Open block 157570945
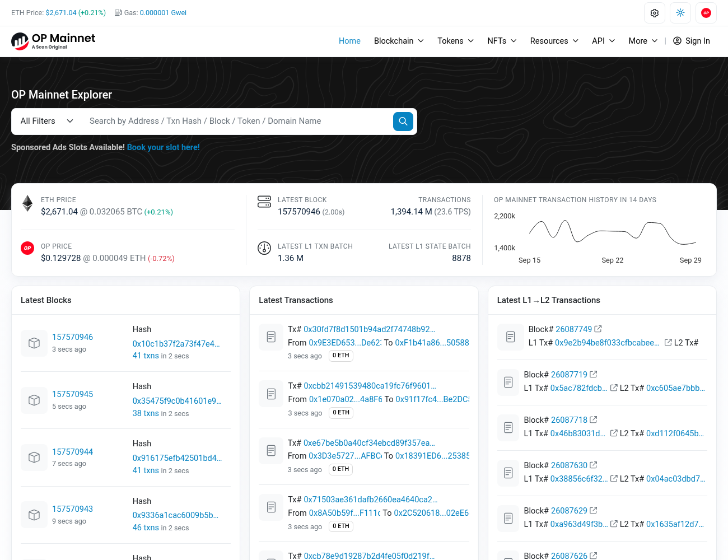Image resolution: width=728 pixels, height=560 pixels. 72,394
